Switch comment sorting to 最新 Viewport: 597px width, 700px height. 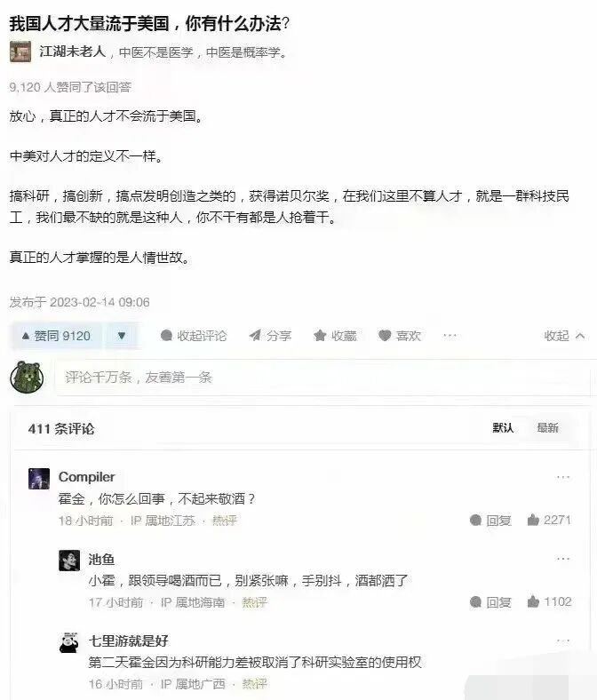(x=547, y=427)
